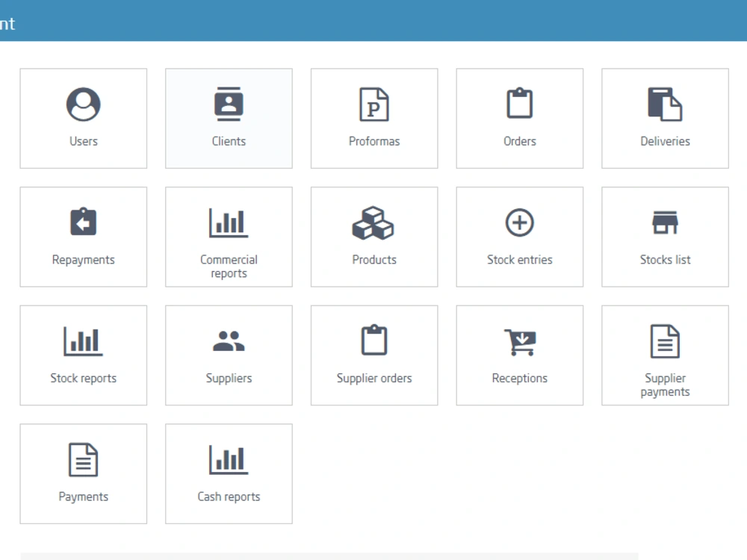The image size is (747, 560).
Task: Go to Supplier orders label
Action: click(374, 379)
